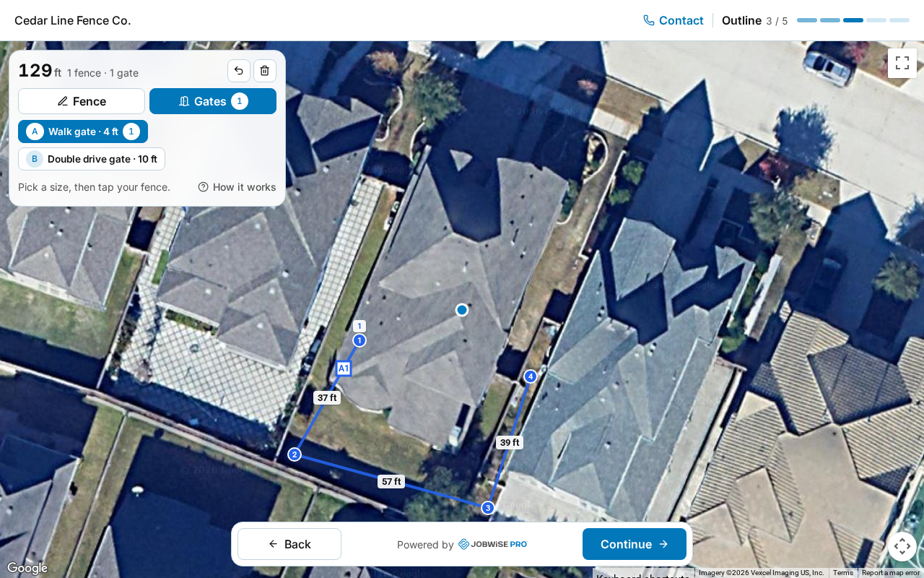This screenshot has width=924, height=578.
Task: Click the Outline step label
Action: click(x=741, y=20)
